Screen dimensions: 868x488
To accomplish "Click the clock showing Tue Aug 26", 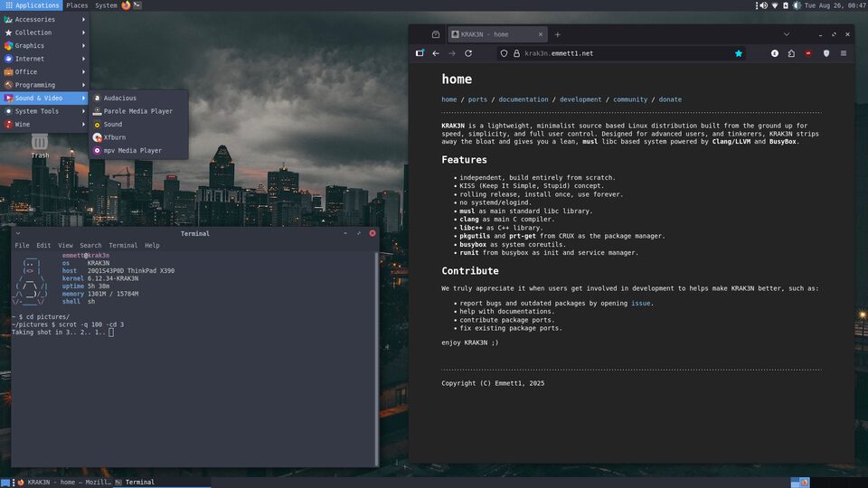I will pyautogui.click(x=835, y=5).
